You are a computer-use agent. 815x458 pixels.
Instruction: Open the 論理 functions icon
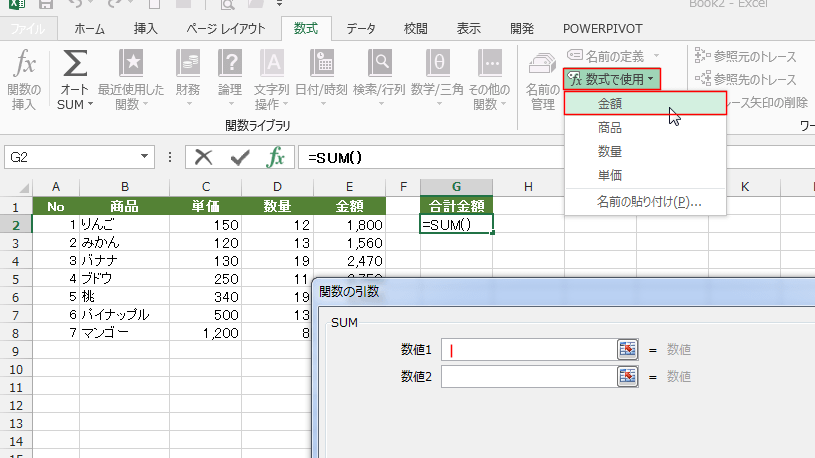[x=229, y=66]
